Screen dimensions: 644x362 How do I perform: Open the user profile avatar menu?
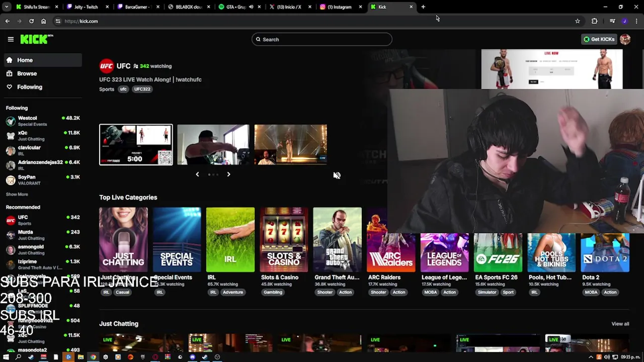[625, 39]
